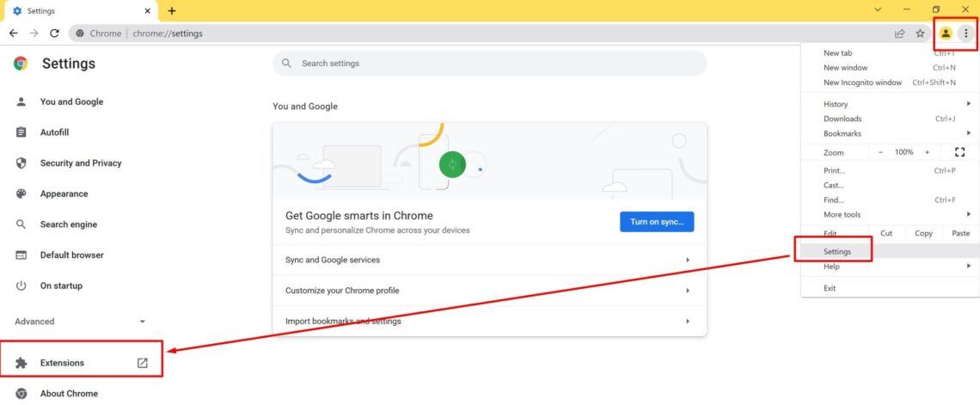Increase zoom with the plus button

pyautogui.click(x=927, y=152)
